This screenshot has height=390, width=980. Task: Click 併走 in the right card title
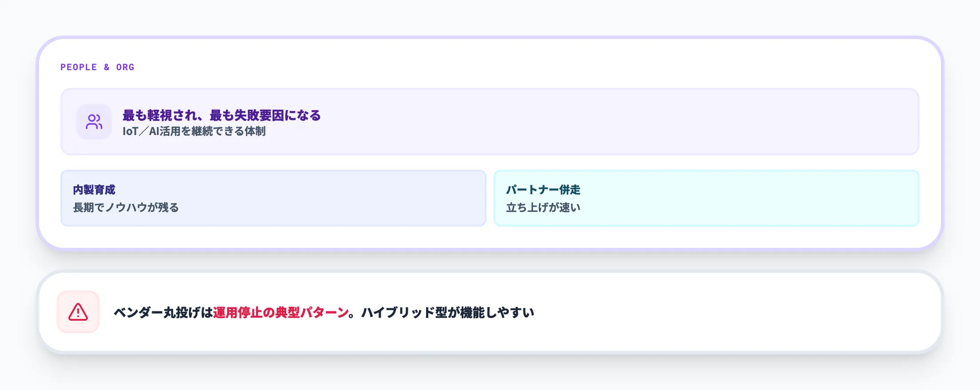pos(569,190)
